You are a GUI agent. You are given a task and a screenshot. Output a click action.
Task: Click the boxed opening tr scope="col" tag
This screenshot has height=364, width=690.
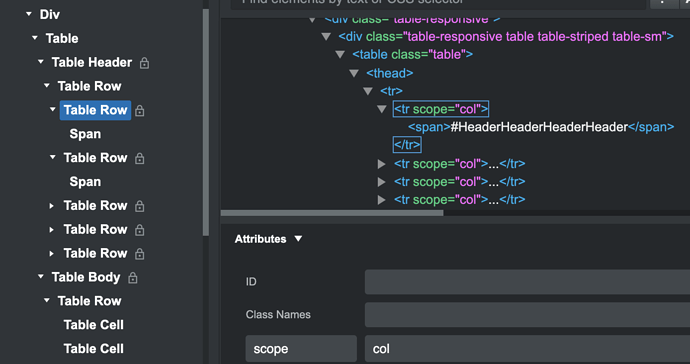coord(440,109)
